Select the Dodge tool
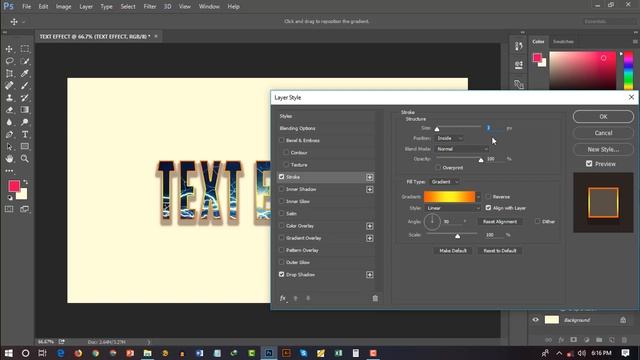The image size is (640, 360). (25, 122)
